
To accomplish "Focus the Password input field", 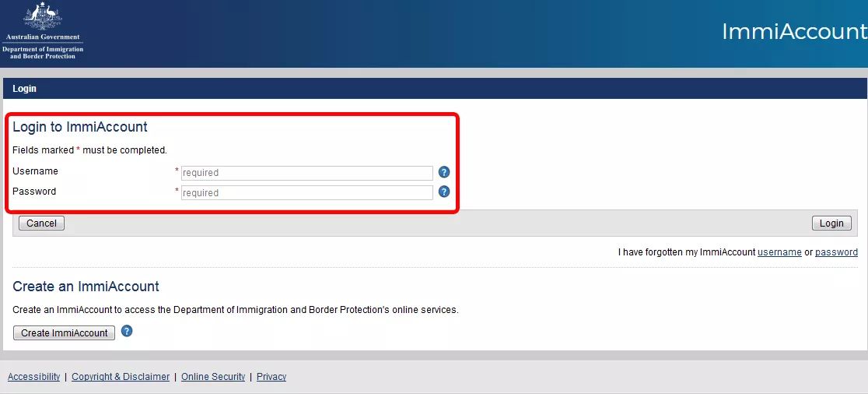I will (306, 193).
